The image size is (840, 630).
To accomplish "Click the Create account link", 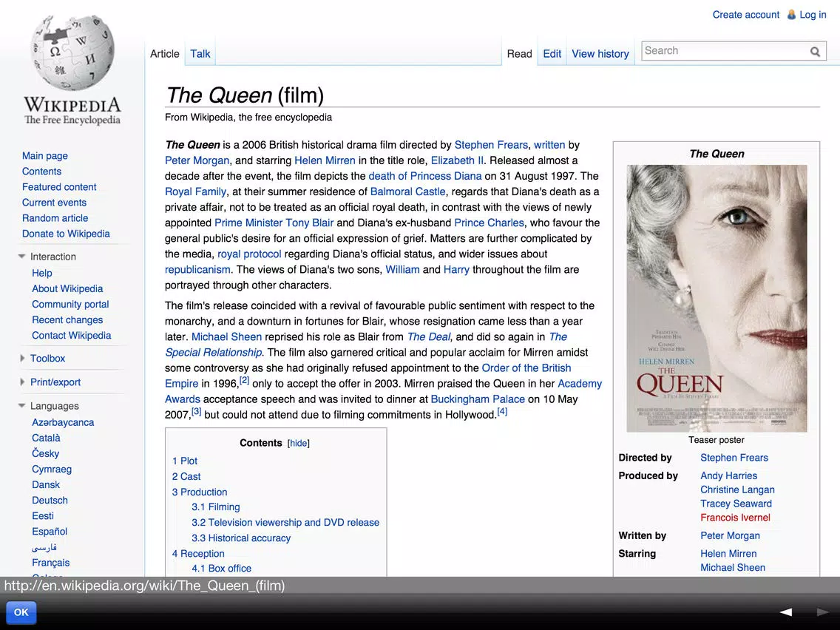I will pyautogui.click(x=745, y=15).
